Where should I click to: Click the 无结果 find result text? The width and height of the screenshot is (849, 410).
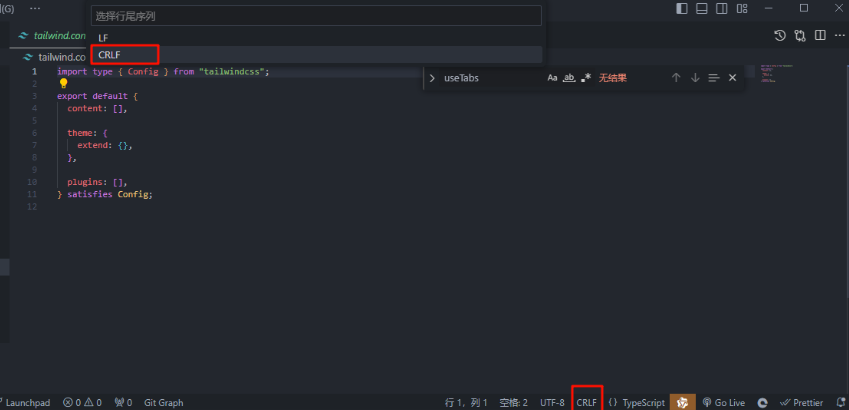click(x=612, y=78)
